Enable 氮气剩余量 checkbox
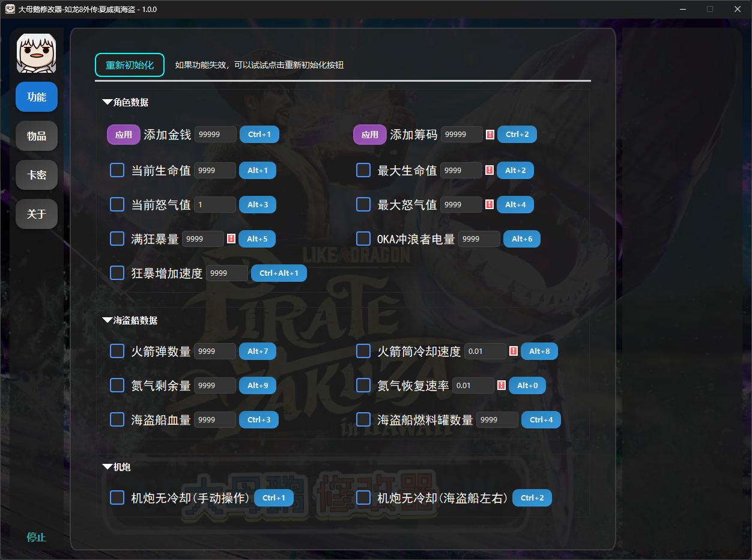Image resolution: width=752 pixels, height=560 pixels. (117, 385)
